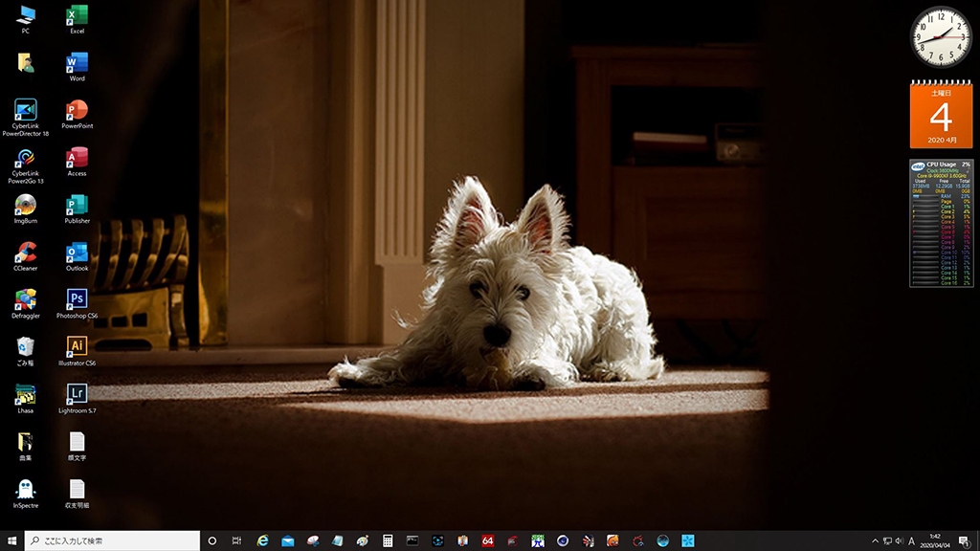Open the user folder desktop icon

click(x=25, y=63)
